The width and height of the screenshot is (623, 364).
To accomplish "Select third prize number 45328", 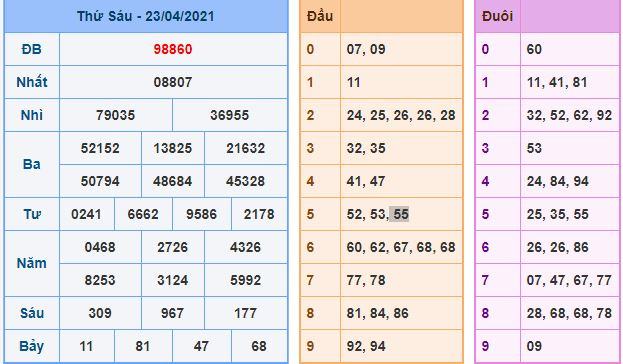I will [x=246, y=181].
